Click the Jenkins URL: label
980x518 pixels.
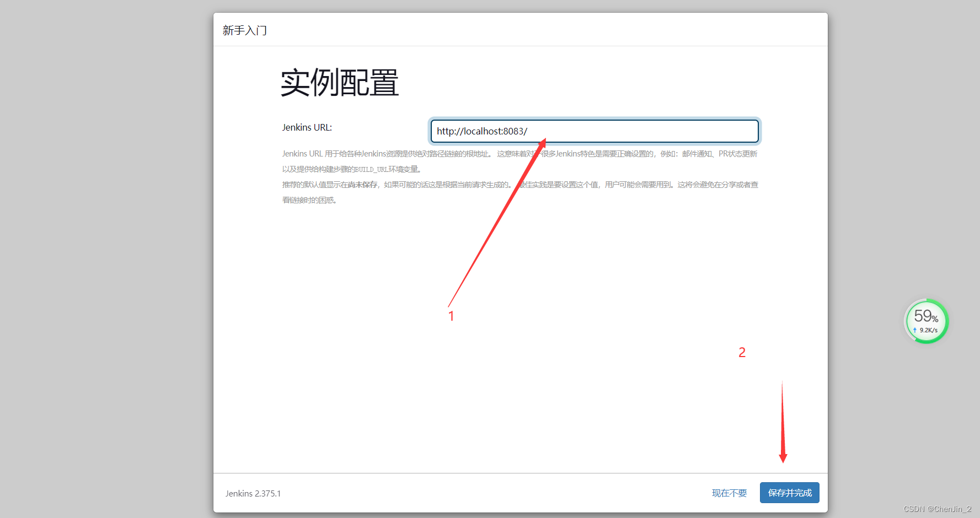(307, 127)
